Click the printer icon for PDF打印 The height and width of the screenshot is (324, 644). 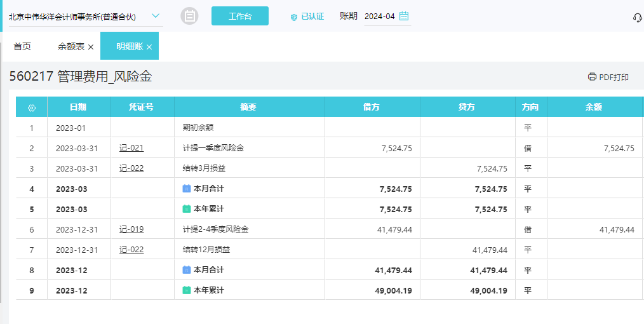592,77
